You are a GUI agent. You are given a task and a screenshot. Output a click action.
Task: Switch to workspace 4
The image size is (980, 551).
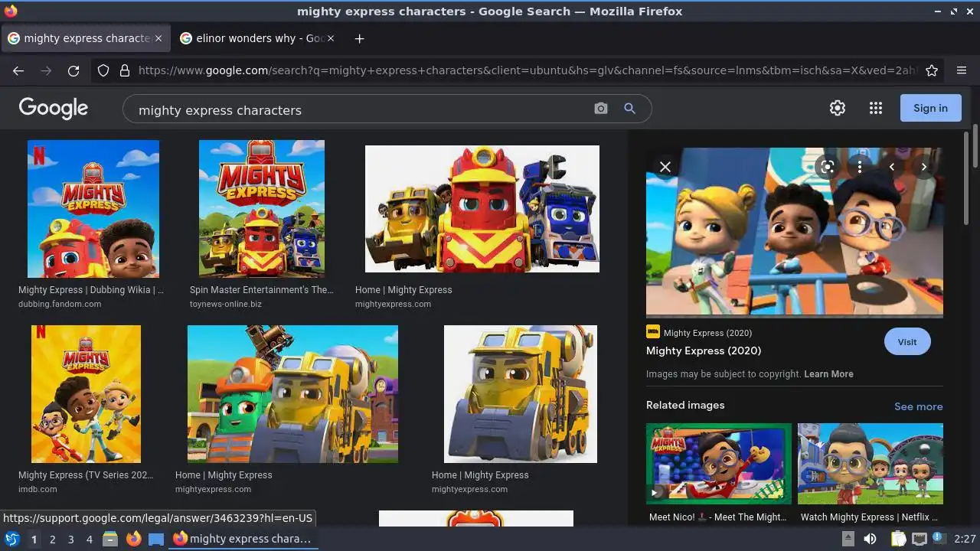(x=89, y=540)
